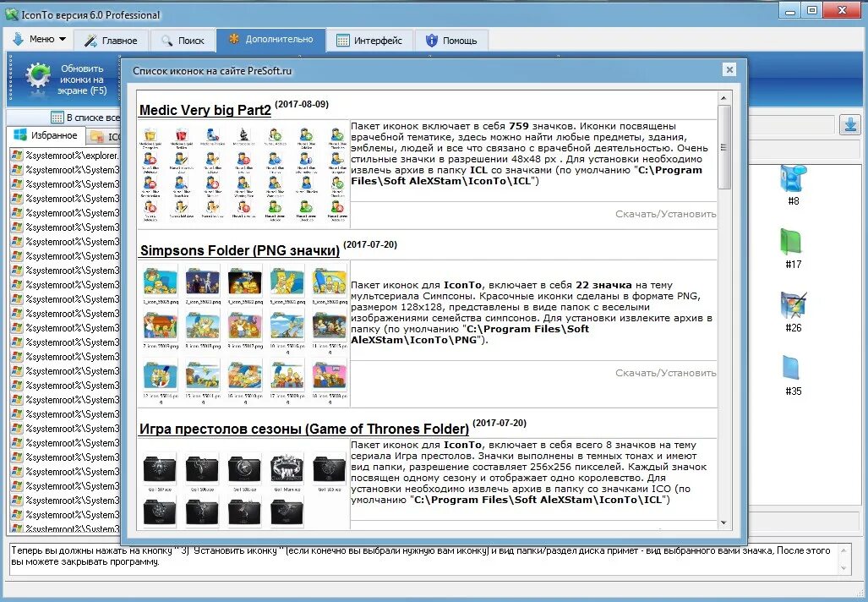Click the Интерфейс grid icon

click(342, 41)
